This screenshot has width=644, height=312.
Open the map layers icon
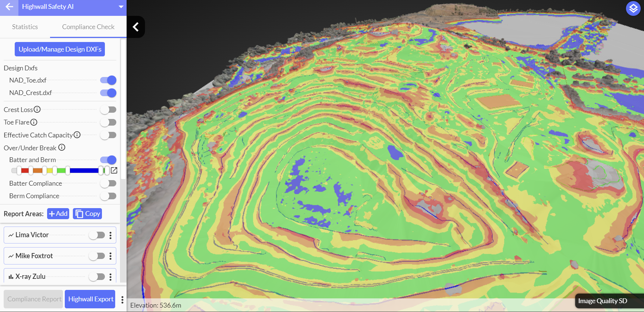click(x=633, y=8)
